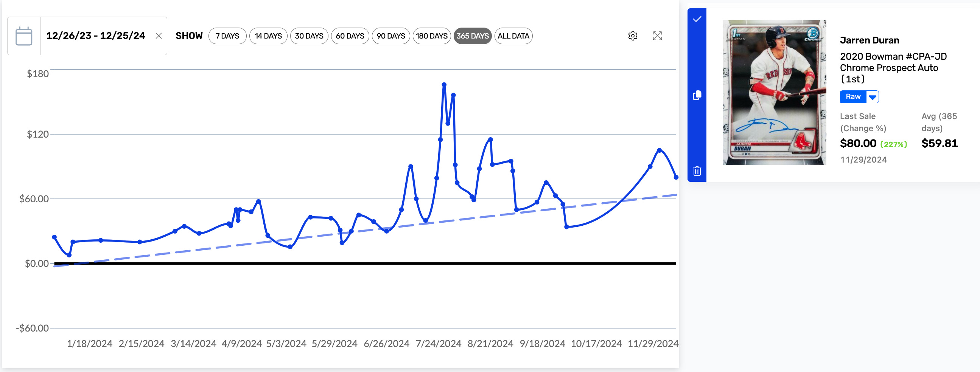Click the first data point on the line

(x=54, y=237)
